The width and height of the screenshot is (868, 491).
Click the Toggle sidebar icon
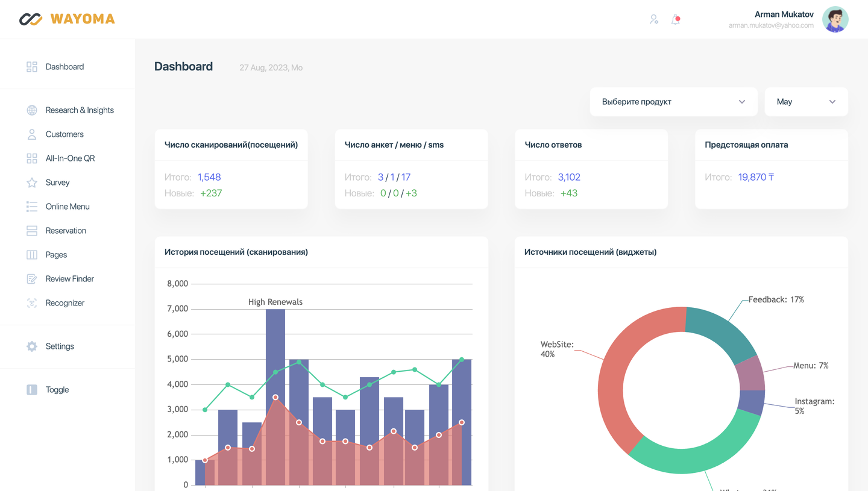pyautogui.click(x=32, y=390)
